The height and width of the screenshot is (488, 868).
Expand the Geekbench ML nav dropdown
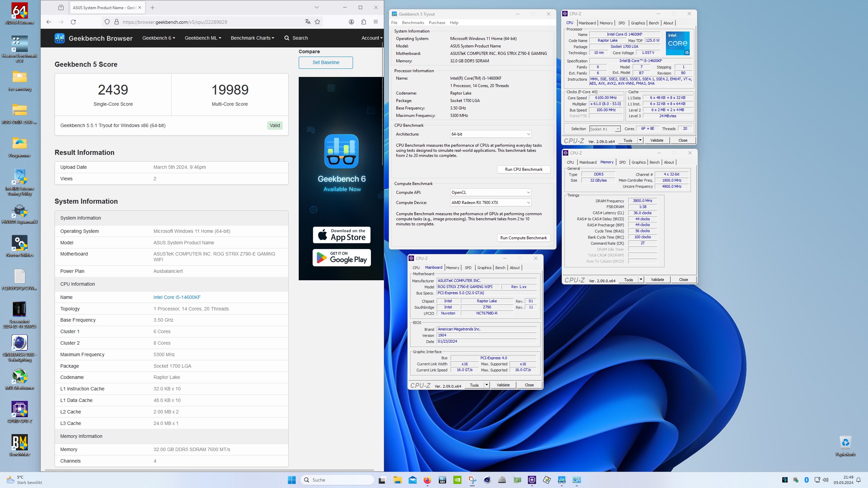click(203, 38)
